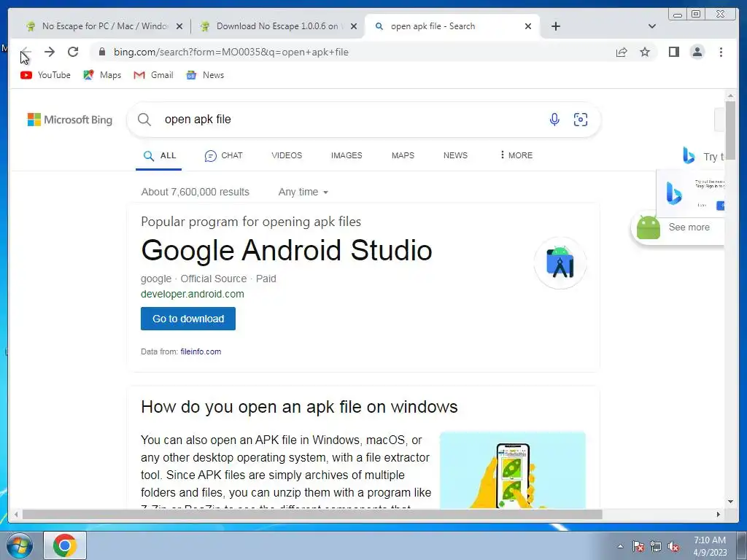Click the Android Studio logo icon
Viewport: 747px width, 560px height.
pos(560,262)
